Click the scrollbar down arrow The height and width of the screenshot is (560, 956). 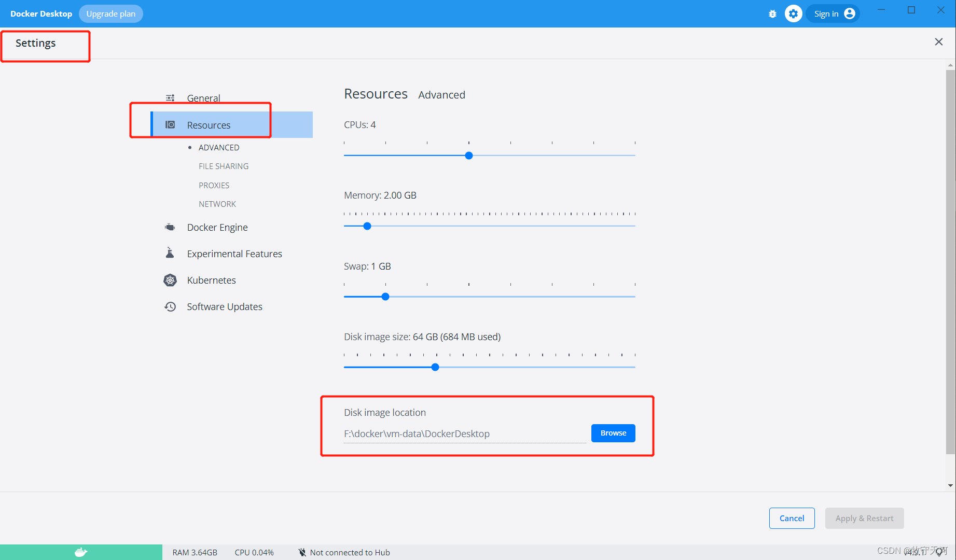950,486
